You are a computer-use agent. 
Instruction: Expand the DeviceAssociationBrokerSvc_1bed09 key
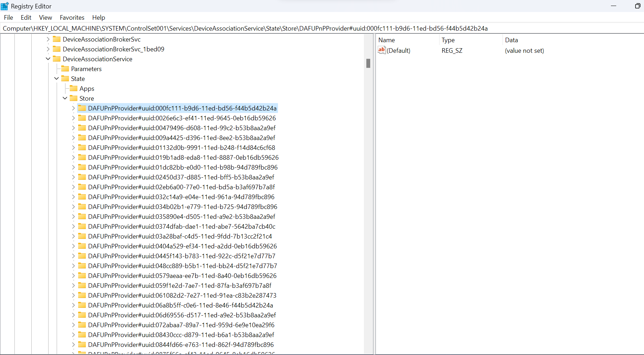pyautogui.click(x=48, y=49)
